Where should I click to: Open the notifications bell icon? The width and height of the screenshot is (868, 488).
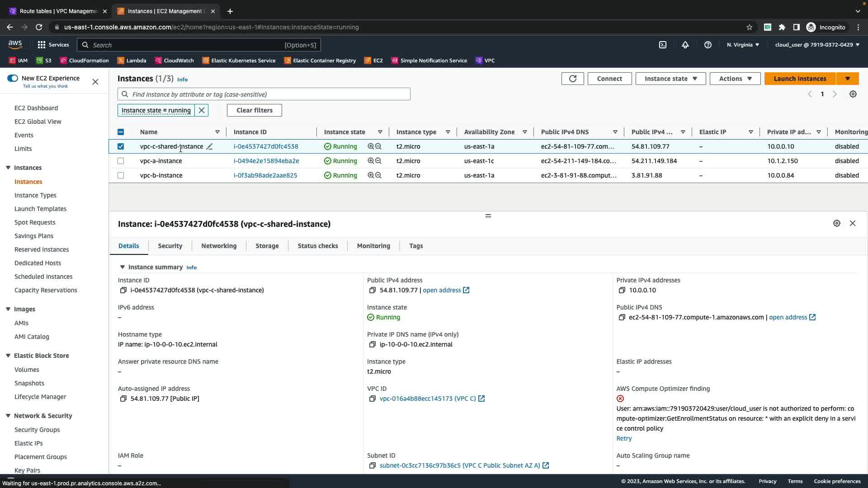click(685, 45)
